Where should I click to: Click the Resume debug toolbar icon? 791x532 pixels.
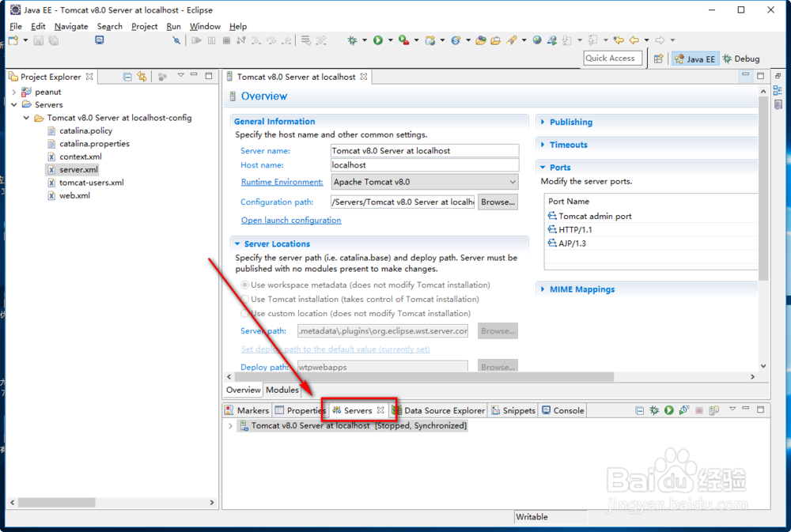pos(197,40)
